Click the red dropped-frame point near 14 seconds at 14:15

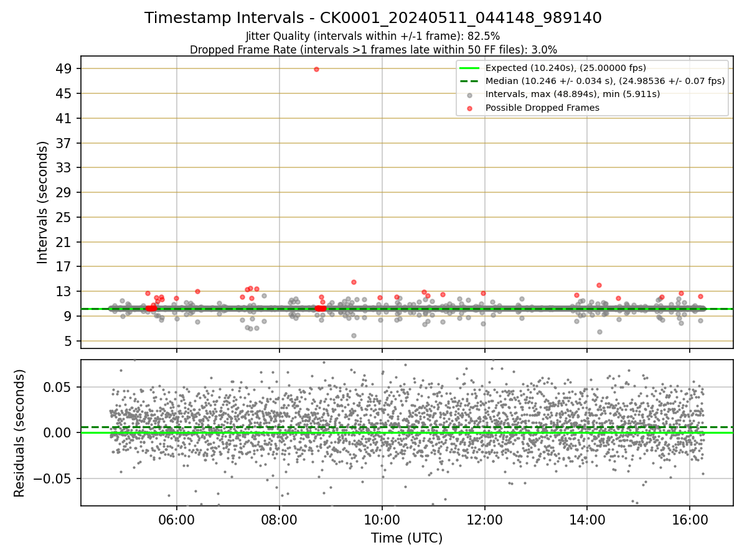click(x=599, y=285)
